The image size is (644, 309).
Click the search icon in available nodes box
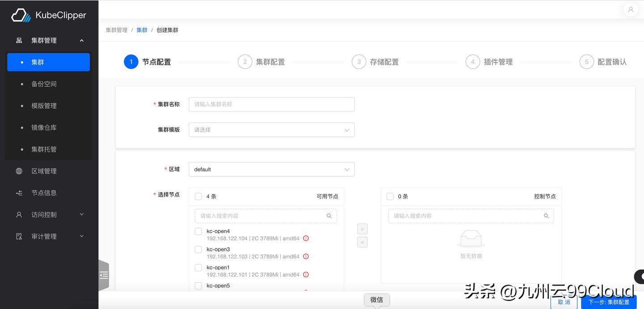[x=329, y=216]
